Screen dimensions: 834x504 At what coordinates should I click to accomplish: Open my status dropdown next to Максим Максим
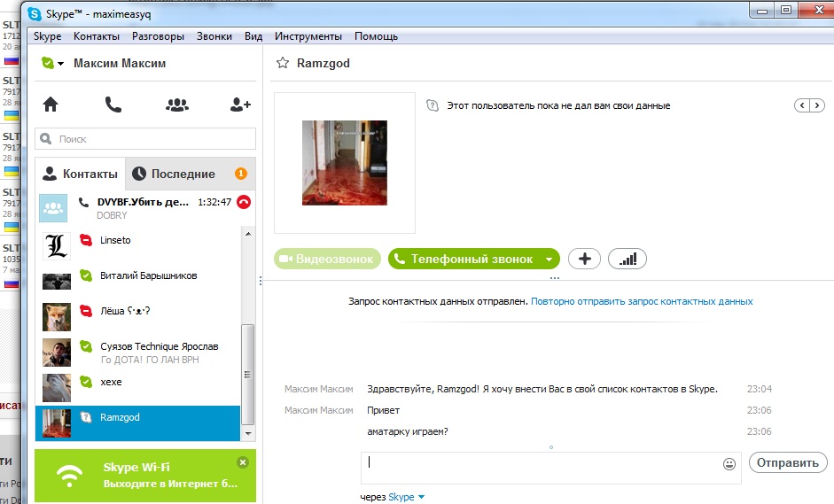(60, 64)
